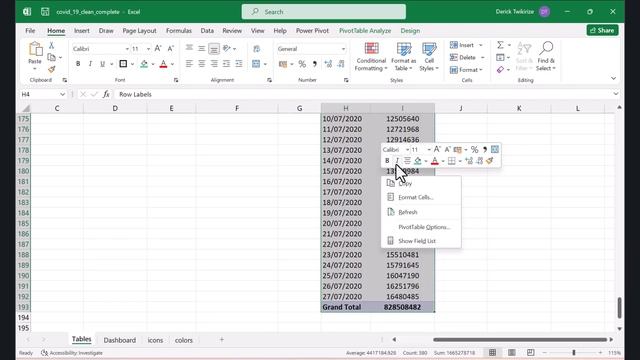Click Merge & Center icon
This screenshot has height=360, width=640.
256,64
